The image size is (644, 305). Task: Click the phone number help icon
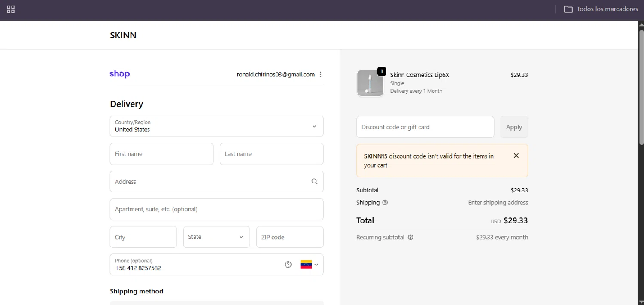(288, 265)
